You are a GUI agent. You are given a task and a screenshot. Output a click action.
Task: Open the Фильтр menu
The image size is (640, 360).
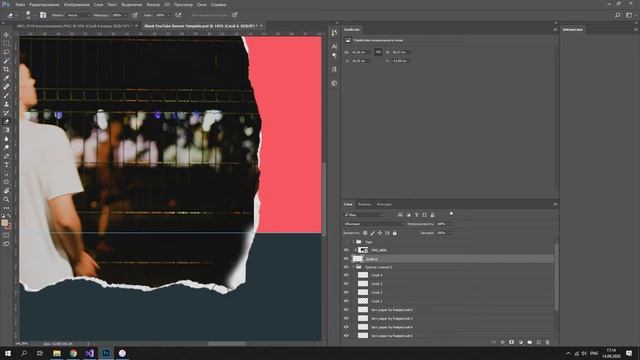[x=153, y=4]
